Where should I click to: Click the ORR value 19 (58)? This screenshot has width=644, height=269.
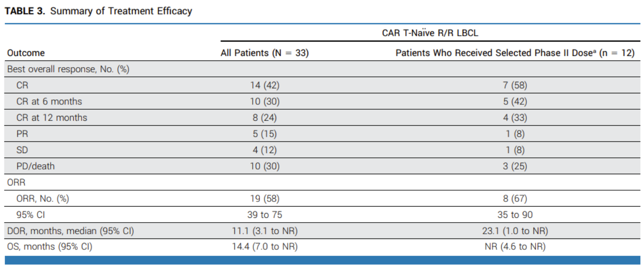(x=264, y=198)
